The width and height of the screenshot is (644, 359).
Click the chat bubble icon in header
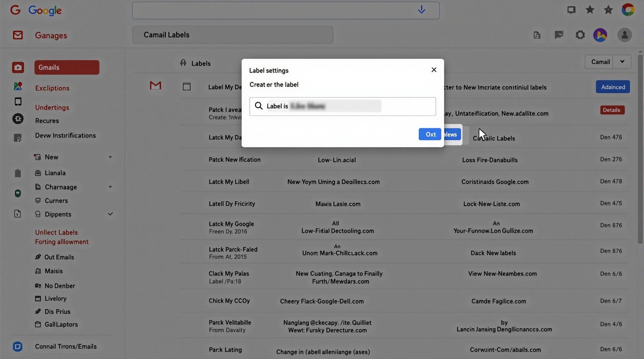coord(559,35)
